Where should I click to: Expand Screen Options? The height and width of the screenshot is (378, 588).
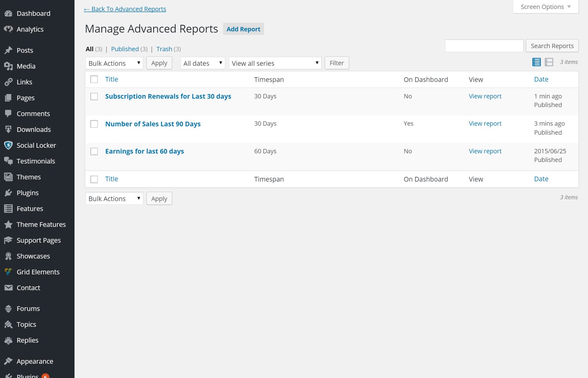[x=545, y=7]
